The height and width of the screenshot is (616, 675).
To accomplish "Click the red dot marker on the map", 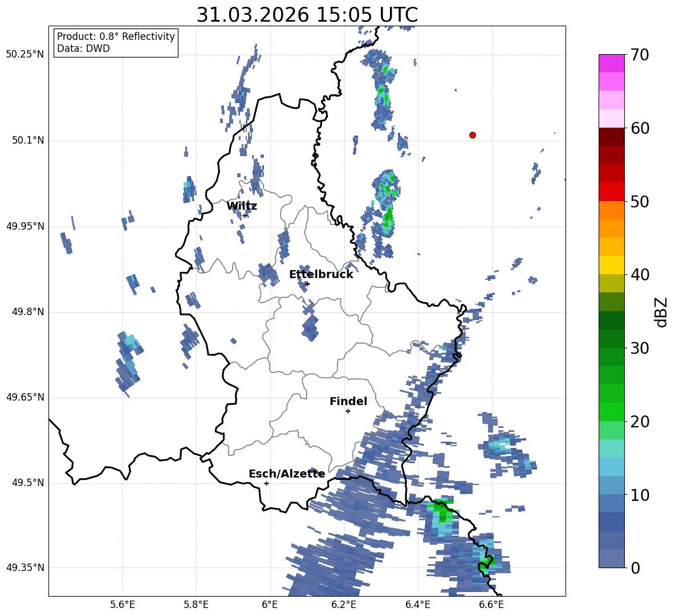I will click(473, 135).
